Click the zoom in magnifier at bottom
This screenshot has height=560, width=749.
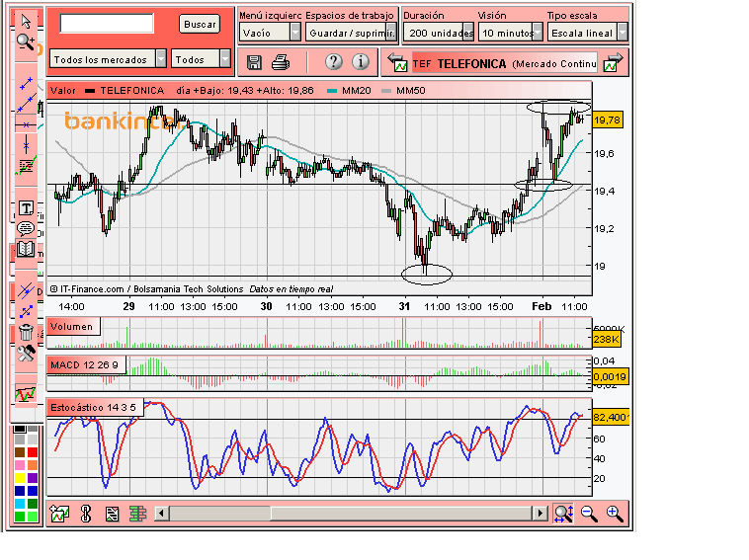point(615,514)
